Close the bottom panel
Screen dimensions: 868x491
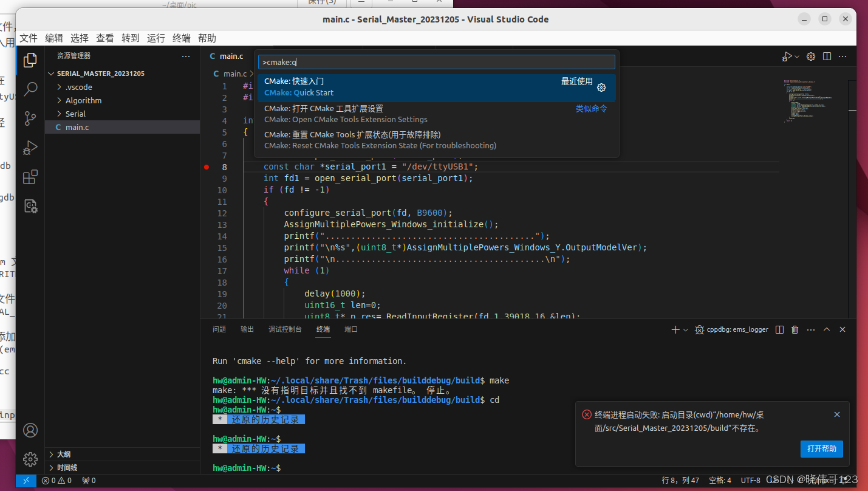842,329
